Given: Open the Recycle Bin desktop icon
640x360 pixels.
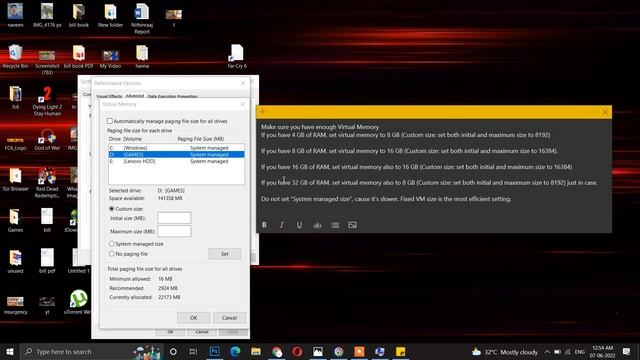Looking at the screenshot, I should 16,56.
